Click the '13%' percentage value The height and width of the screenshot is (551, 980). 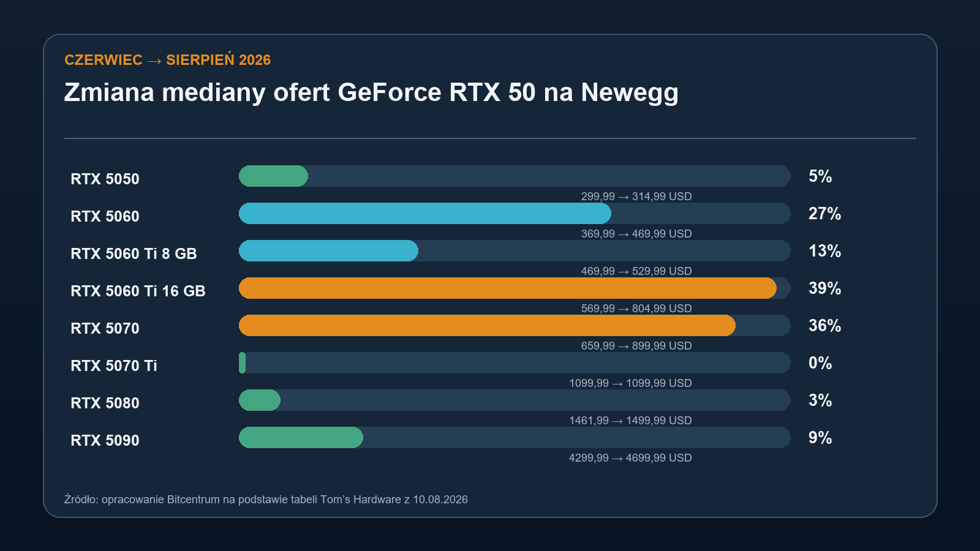coord(824,251)
